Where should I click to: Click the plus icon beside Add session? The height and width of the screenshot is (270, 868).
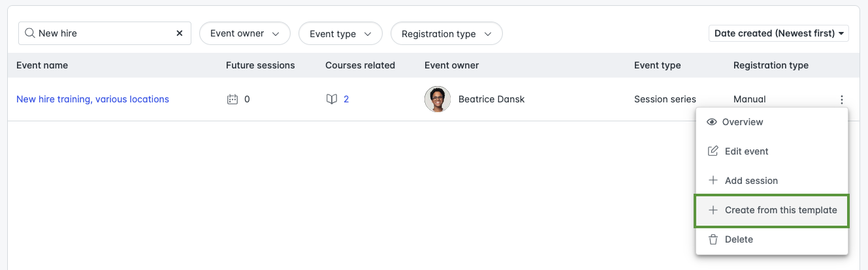pos(713,181)
